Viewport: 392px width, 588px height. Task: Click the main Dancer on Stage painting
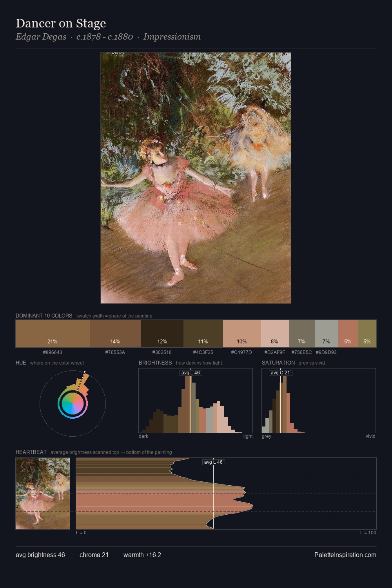196,178
